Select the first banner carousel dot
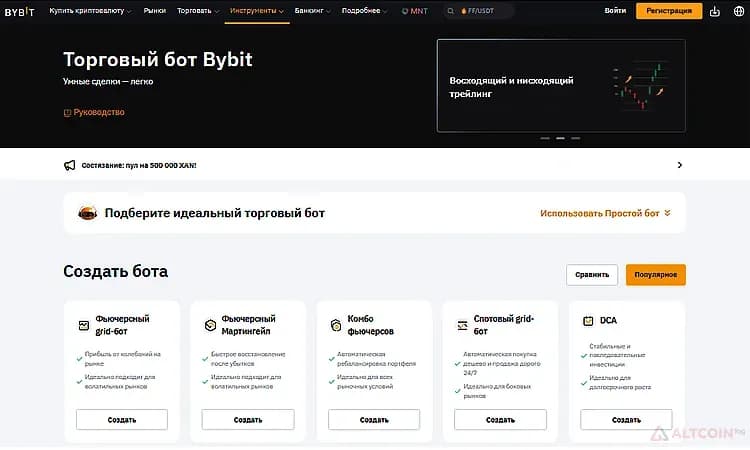 click(x=545, y=138)
